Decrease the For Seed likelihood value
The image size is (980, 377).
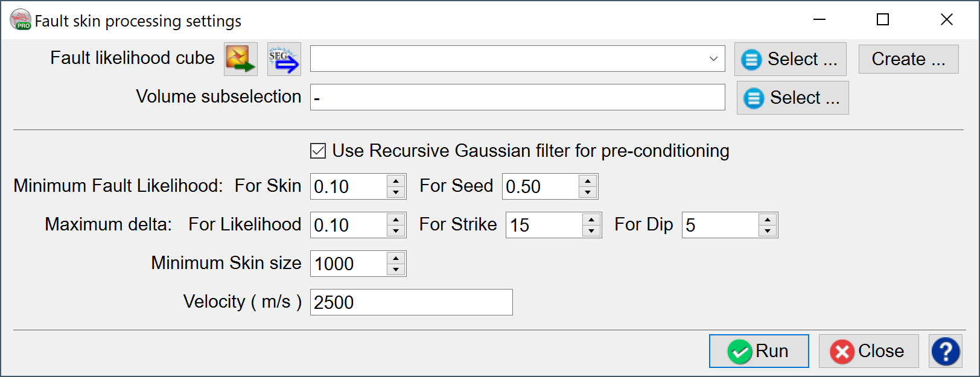588,192
